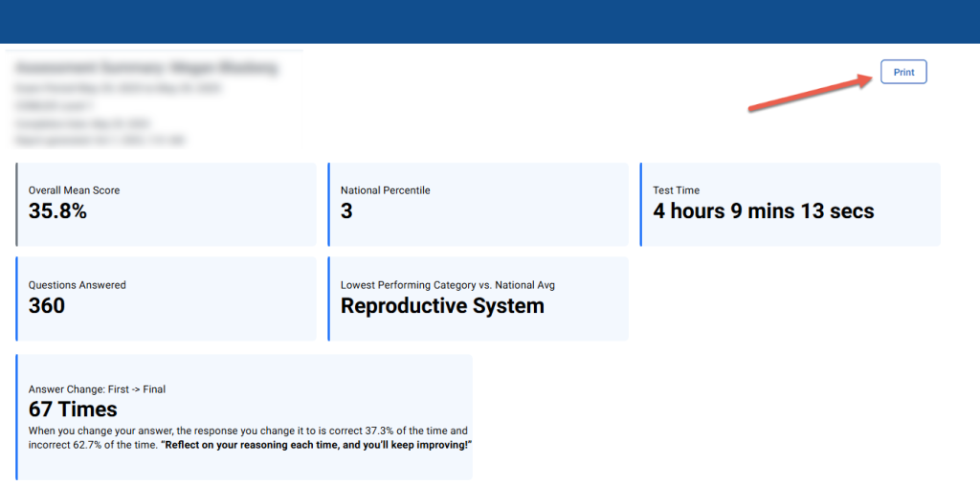
Task: Click the blue header bar at top
Action: pyautogui.click(x=490, y=21)
